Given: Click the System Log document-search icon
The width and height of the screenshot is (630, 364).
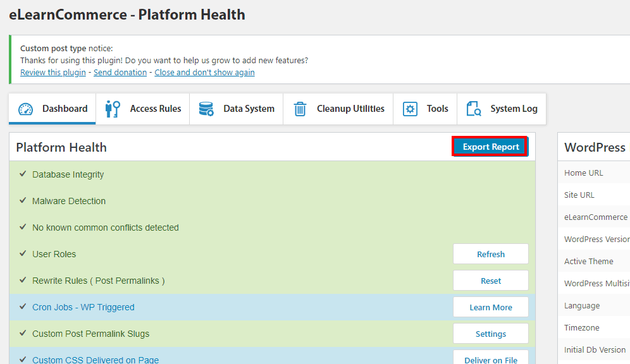Looking at the screenshot, I should pos(474,109).
